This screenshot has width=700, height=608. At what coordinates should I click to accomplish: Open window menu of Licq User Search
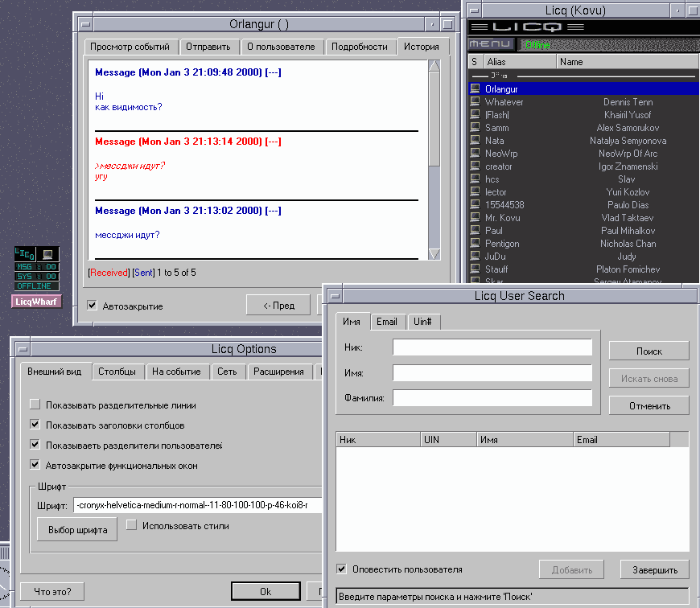coord(336,296)
